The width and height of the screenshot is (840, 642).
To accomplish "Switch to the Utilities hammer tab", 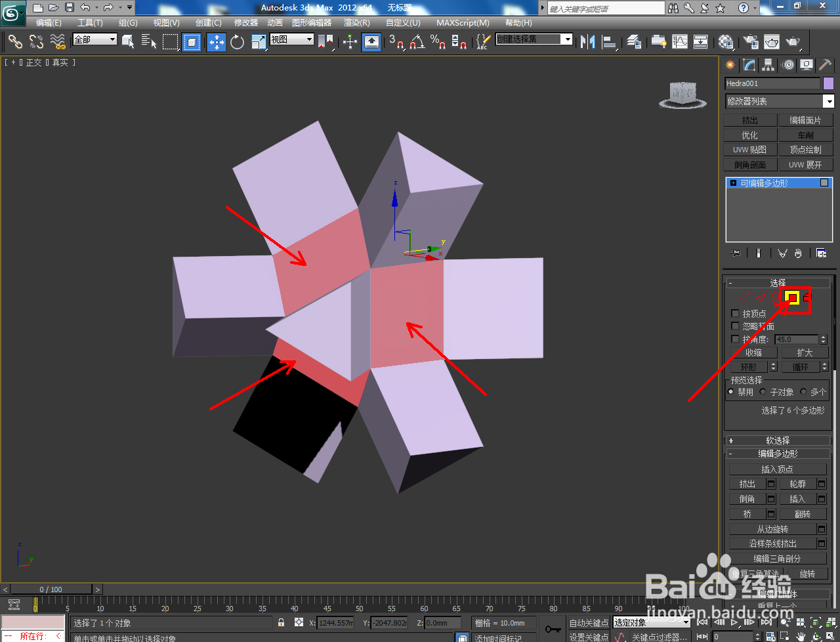I will point(826,65).
